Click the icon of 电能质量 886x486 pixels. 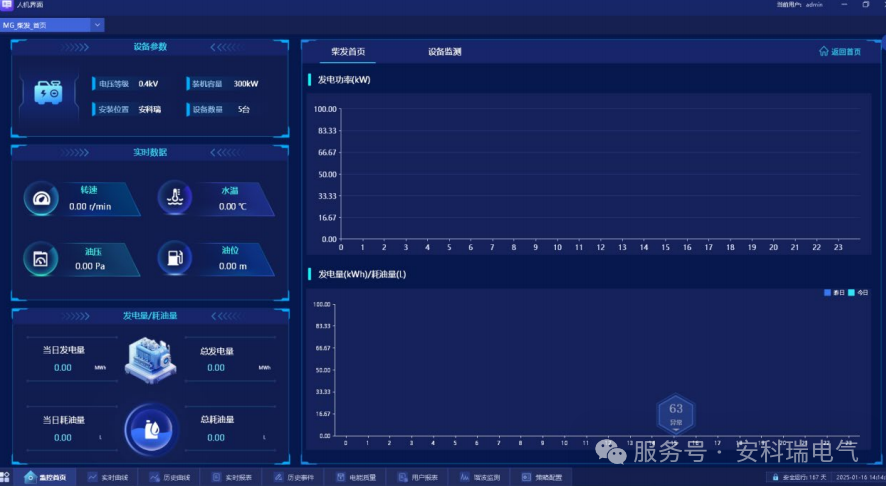[340, 478]
